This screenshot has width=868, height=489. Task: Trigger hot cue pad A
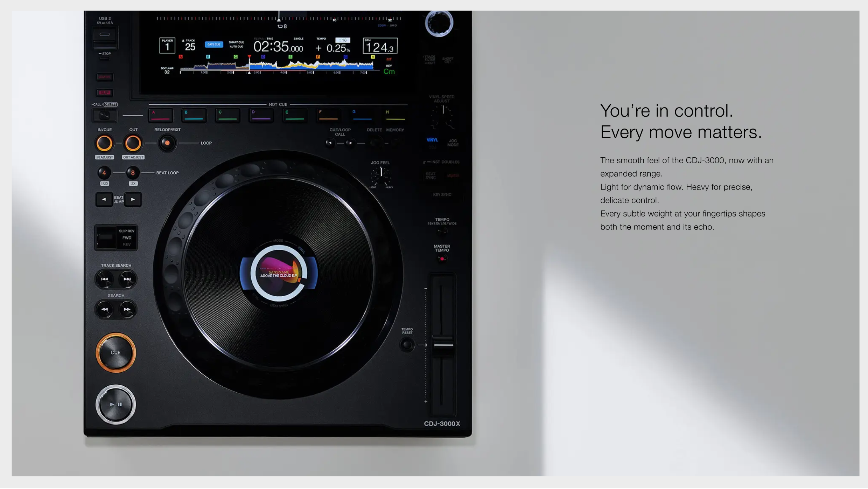[x=161, y=115]
